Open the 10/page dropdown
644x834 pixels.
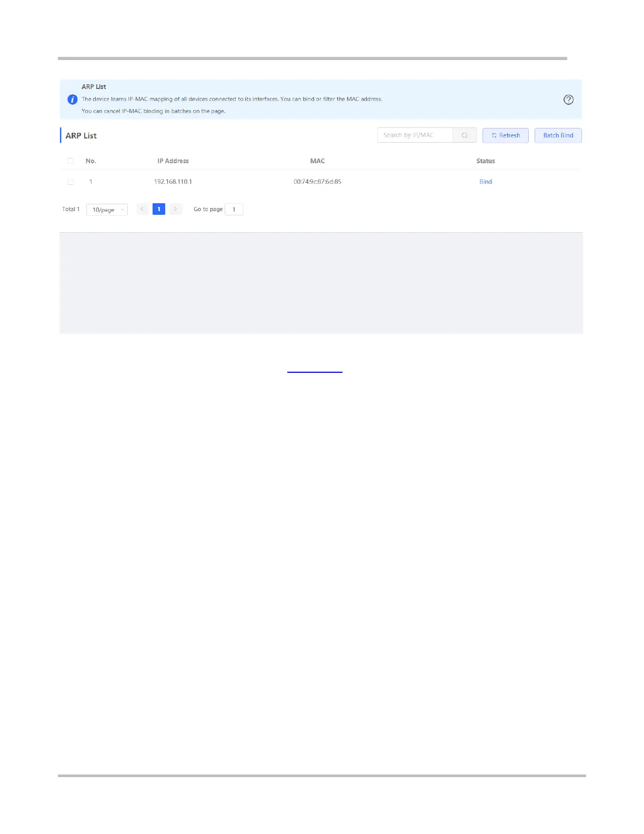point(107,210)
